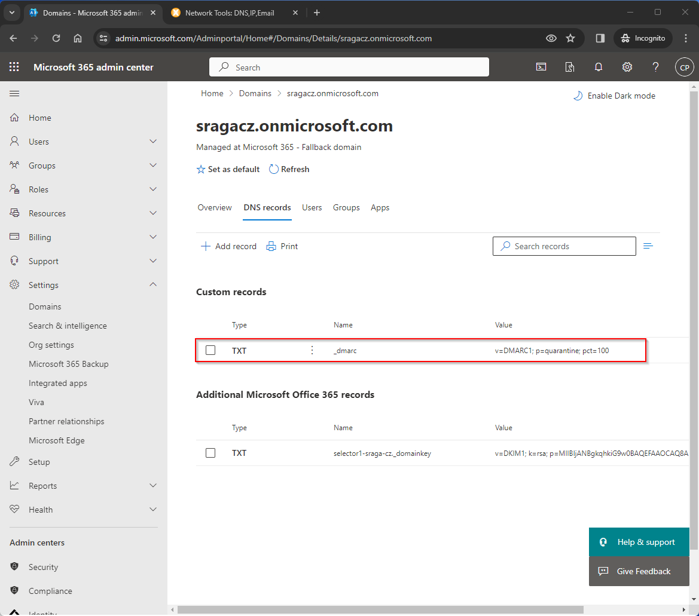Open browser side panel icon
699x616 pixels.
[x=600, y=38]
